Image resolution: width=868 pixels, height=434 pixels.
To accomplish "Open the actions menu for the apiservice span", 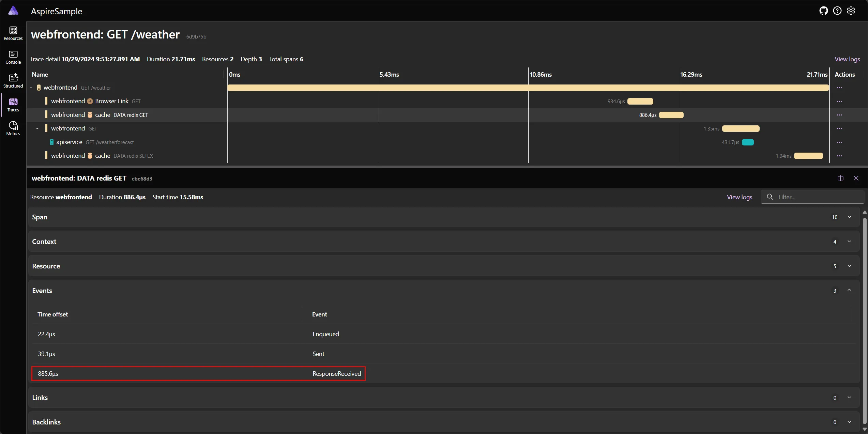I will [x=839, y=142].
